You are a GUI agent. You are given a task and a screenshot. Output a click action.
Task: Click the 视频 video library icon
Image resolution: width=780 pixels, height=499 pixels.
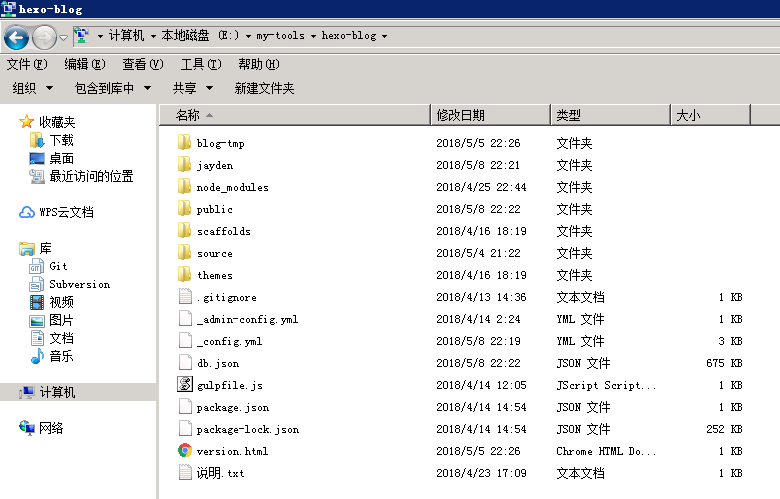[x=37, y=302]
